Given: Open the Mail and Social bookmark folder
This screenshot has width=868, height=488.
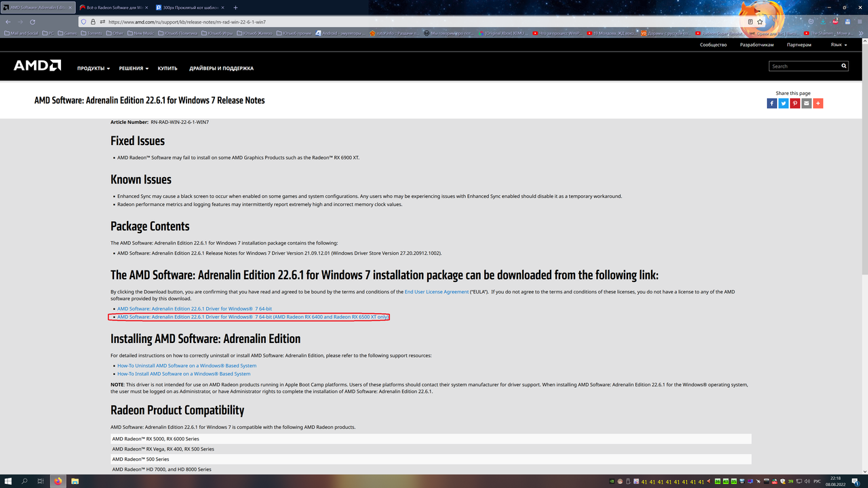Looking at the screenshot, I should [21, 33].
